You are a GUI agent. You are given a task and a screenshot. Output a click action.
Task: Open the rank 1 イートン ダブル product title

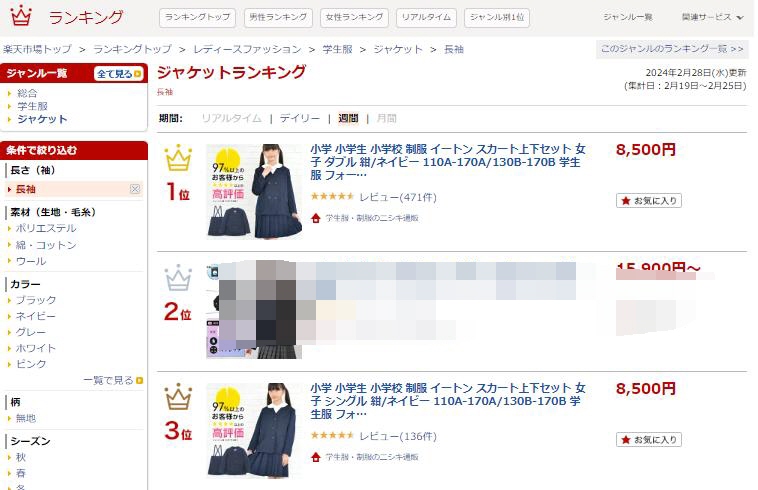pos(448,162)
